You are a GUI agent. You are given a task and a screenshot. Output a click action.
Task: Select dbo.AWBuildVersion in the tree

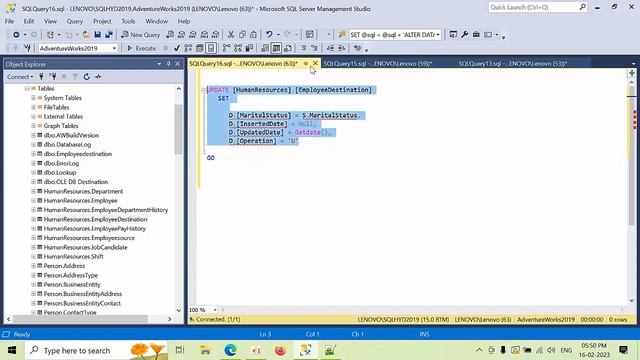[71, 135]
